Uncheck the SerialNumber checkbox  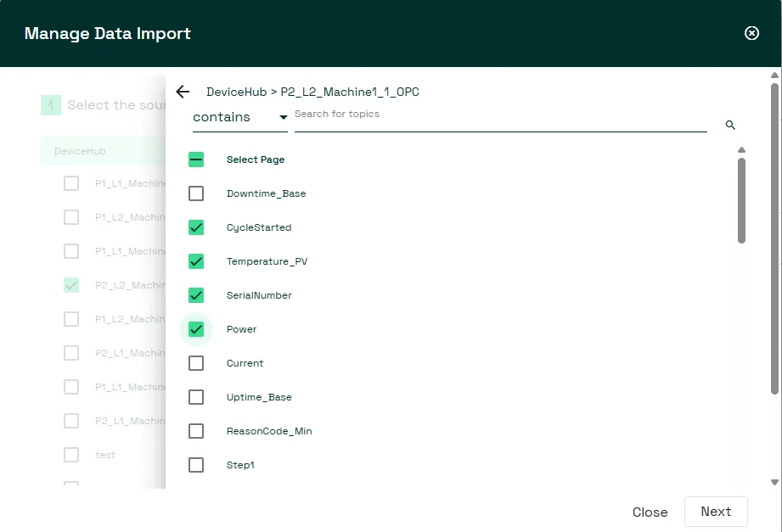click(196, 295)
